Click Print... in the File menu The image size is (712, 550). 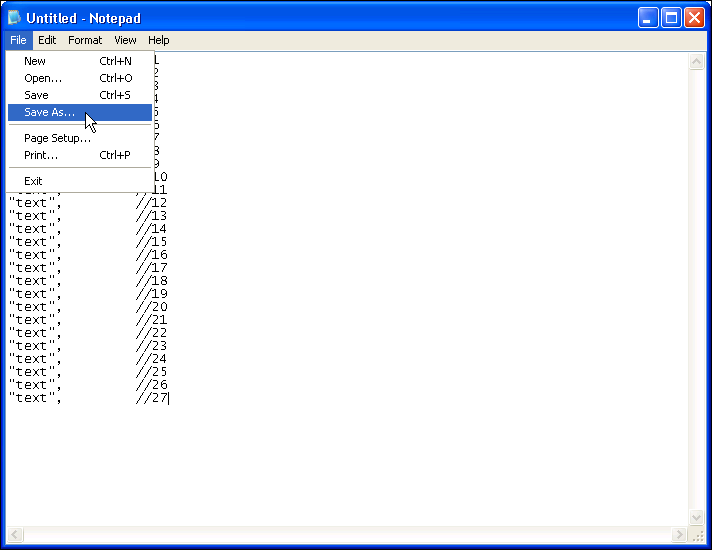[x=41, y=155]
